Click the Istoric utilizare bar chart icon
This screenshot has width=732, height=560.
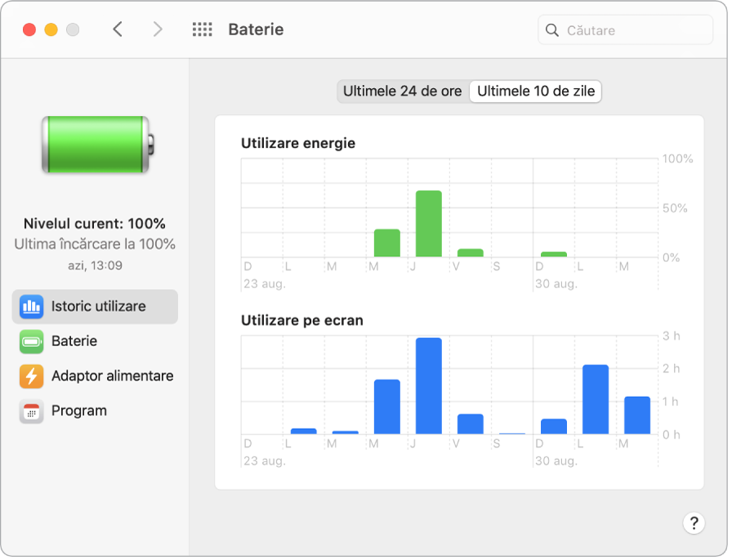click(31, 307)
